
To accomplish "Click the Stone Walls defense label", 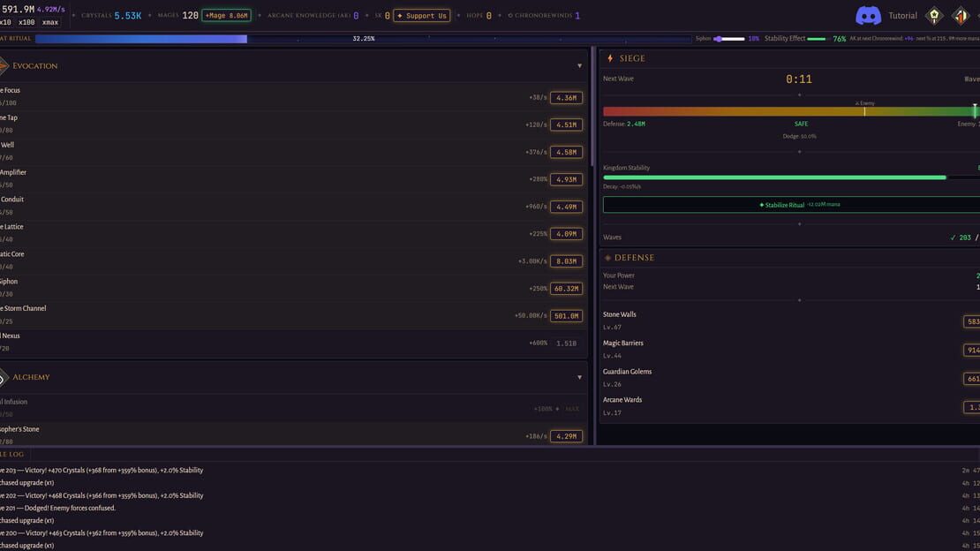I will pyautogui.click(x=620, y=314).
